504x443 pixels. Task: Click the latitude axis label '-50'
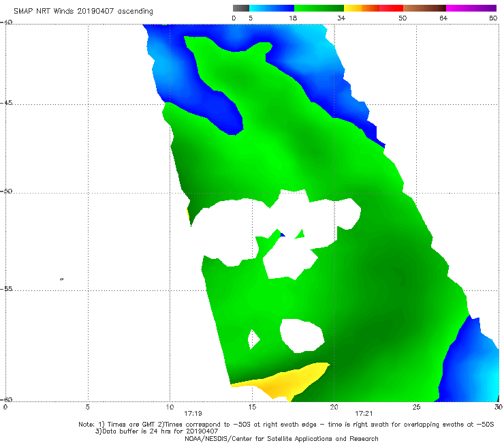click(x=6, y=191)
